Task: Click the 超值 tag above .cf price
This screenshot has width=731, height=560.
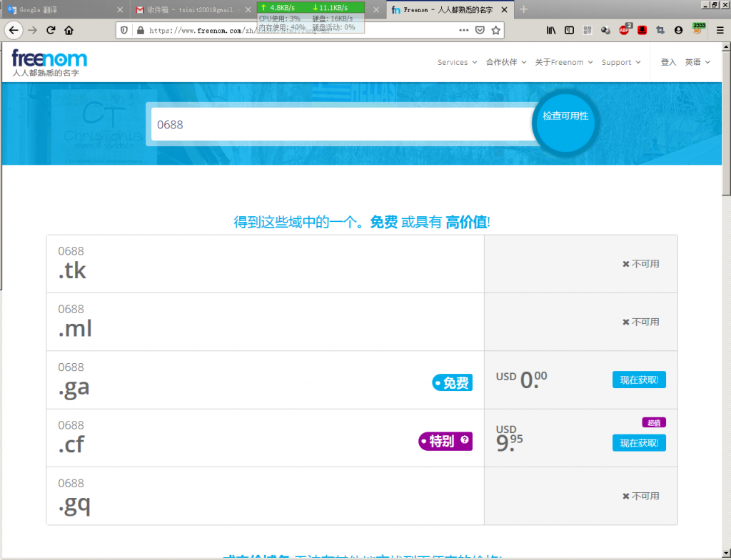Action: 654,422
